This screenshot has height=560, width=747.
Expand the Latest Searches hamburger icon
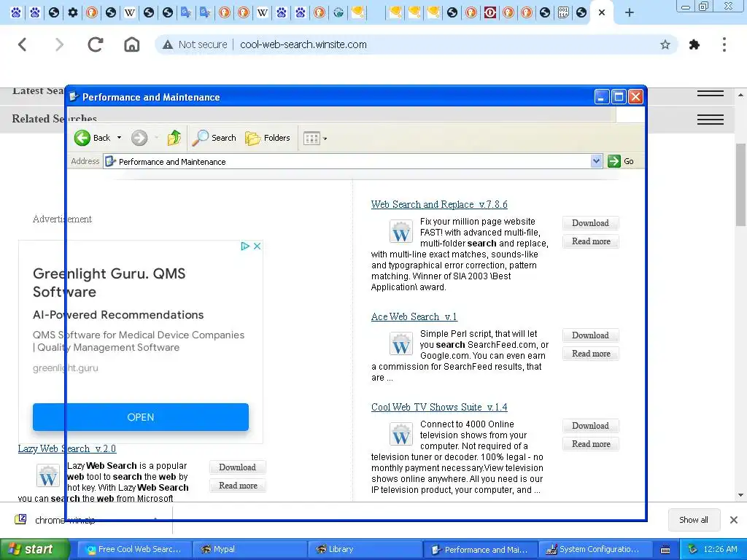(x=711, y=94)
